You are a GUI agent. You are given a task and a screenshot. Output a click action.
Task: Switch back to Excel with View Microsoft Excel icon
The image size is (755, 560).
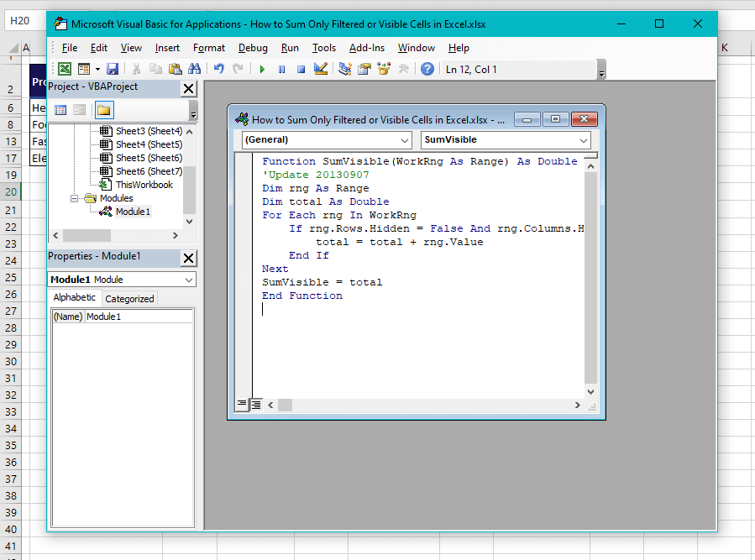(64, 69)
